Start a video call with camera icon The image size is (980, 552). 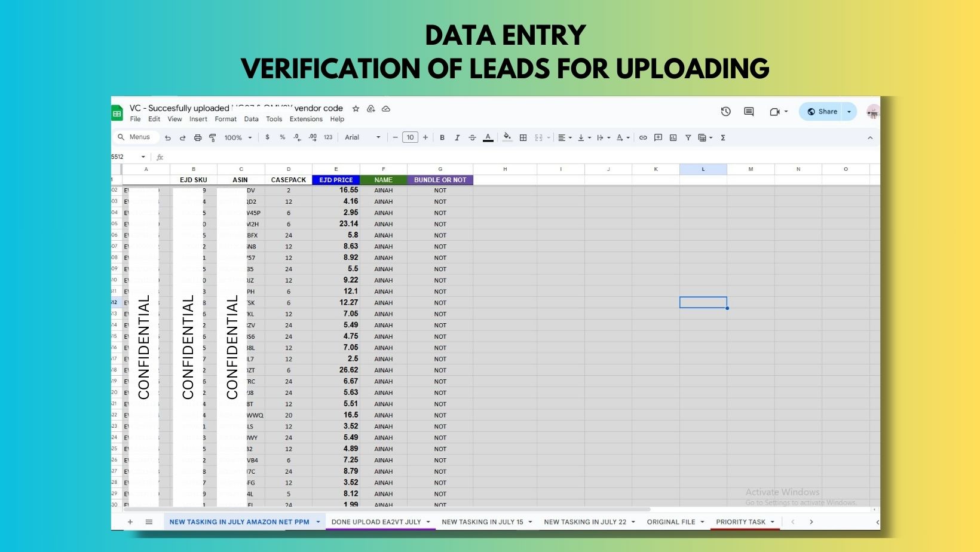(x=775, y=112)
